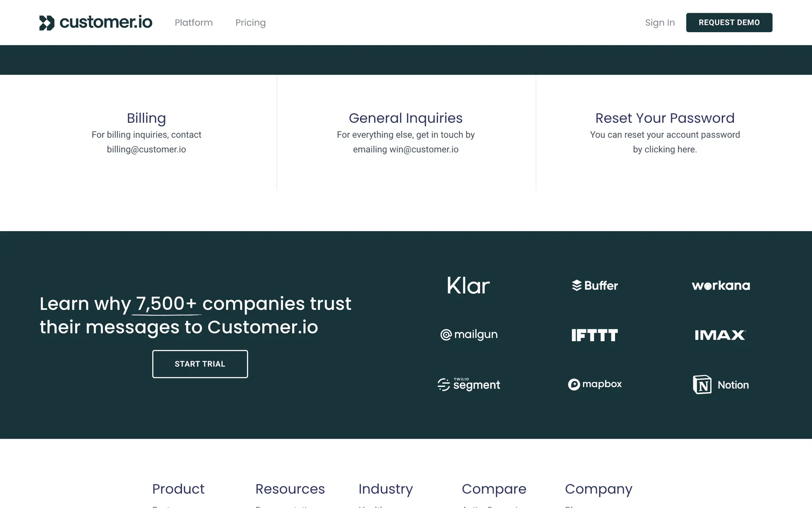Open the Platform menu
Image resolution: width=812 pixels, height=508 pixels.
click(194, 22)
